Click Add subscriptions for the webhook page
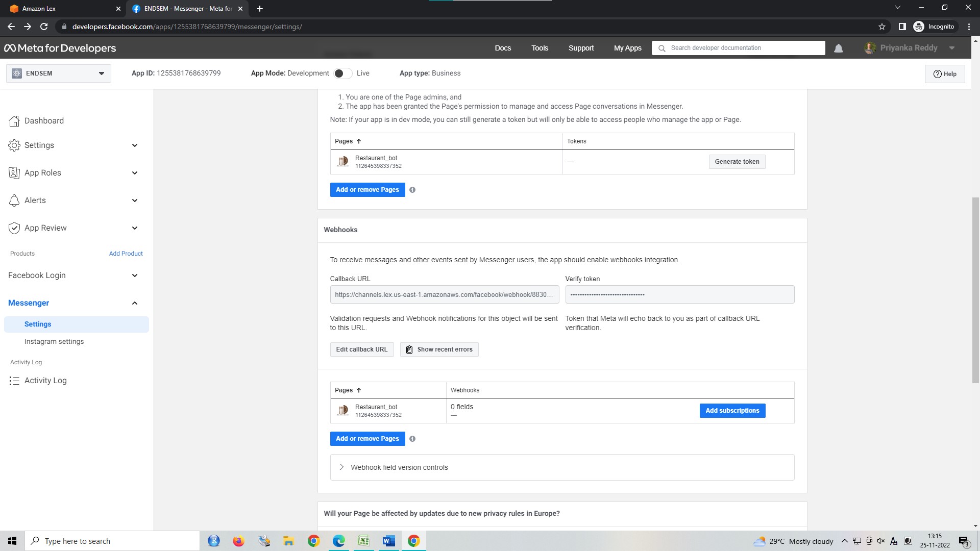The image size is (980, 551). coord(732,410)
